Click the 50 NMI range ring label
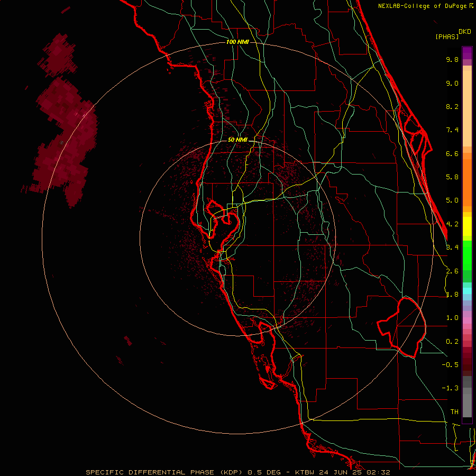 tap(237, 140)
